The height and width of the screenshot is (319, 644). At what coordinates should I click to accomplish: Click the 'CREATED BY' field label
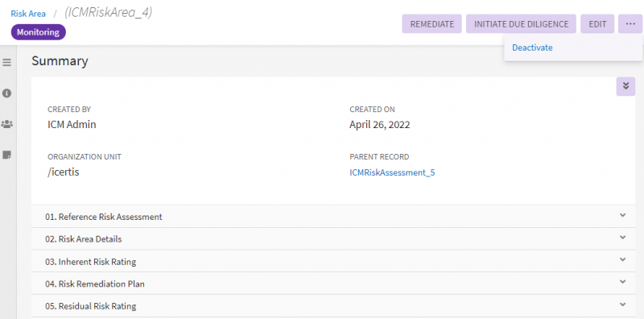pyautogui.click(x=69, y=110)
